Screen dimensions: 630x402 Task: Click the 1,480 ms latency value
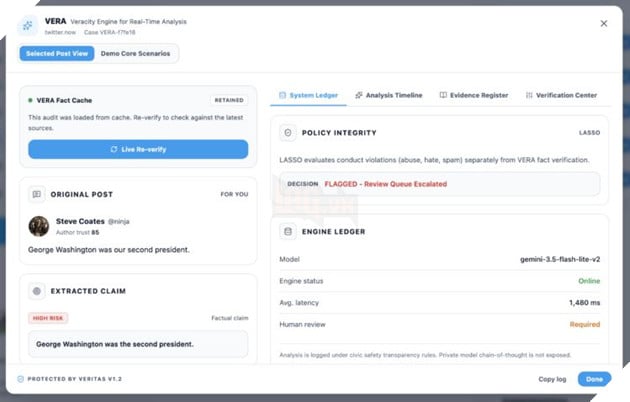pyautogui.click(x=585, y=303)
